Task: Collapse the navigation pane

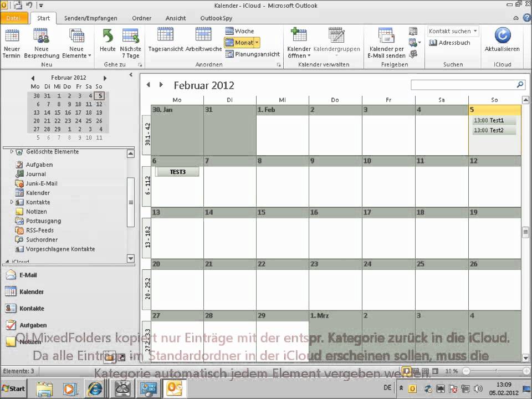Action: tap(131, 75)
